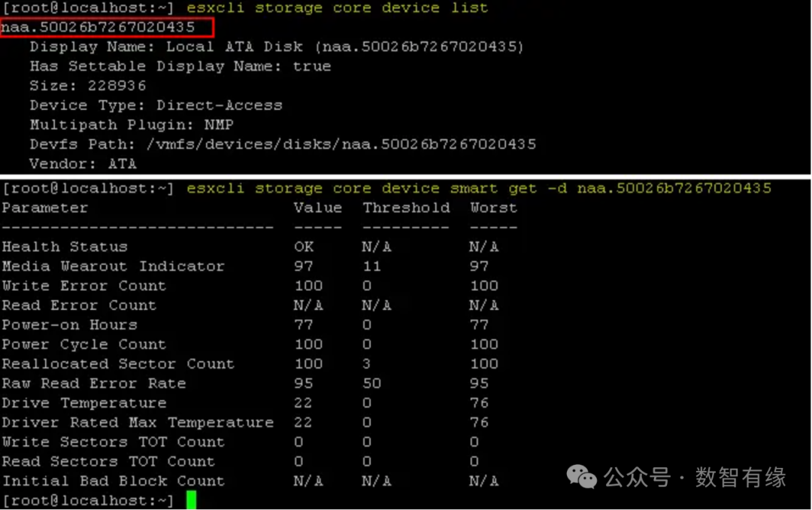The height and width of the screenshot is (510, 812).
Task: Select the Initial Bad Block Count label
Action: tap(113, 481)
